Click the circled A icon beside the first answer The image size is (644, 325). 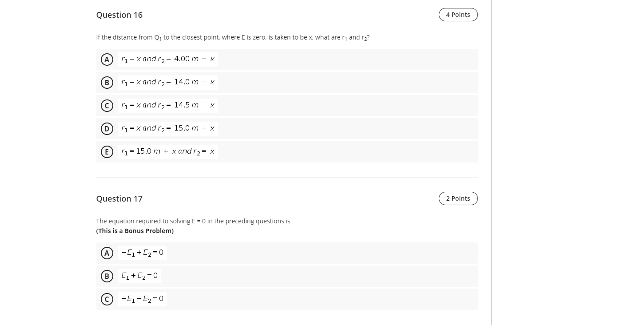pos(107,59)
